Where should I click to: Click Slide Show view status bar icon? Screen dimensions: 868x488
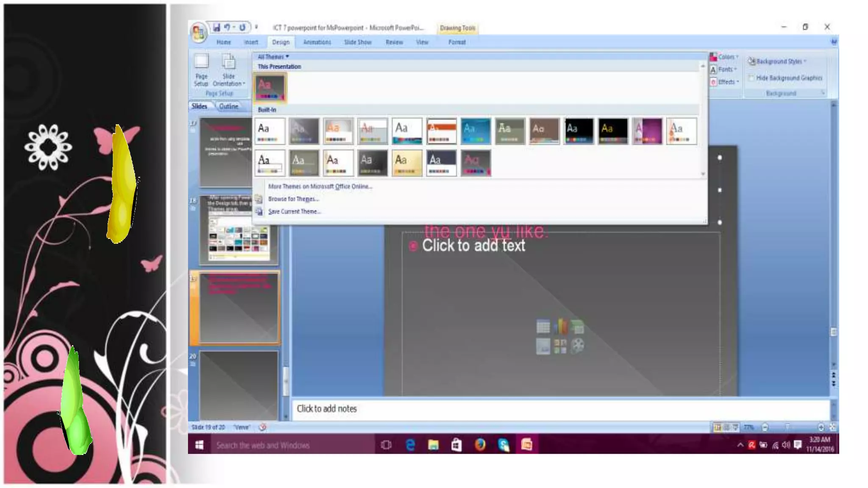coord(735,427)
